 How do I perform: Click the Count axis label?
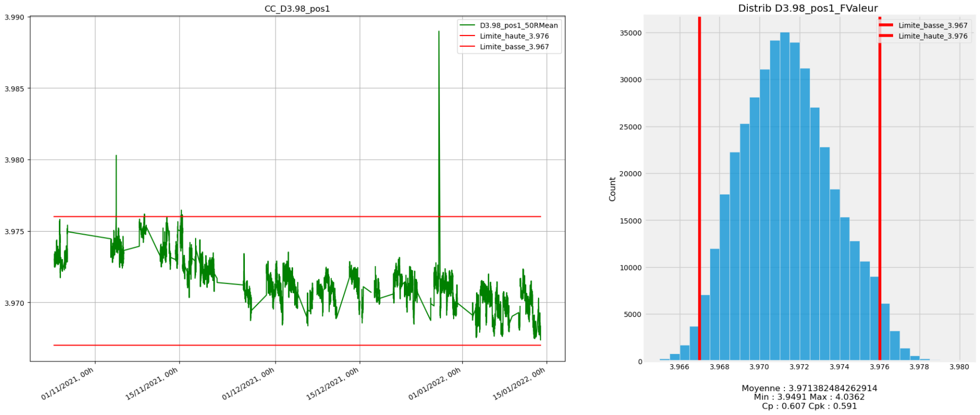pyautogui.click(x=612, y=189)
